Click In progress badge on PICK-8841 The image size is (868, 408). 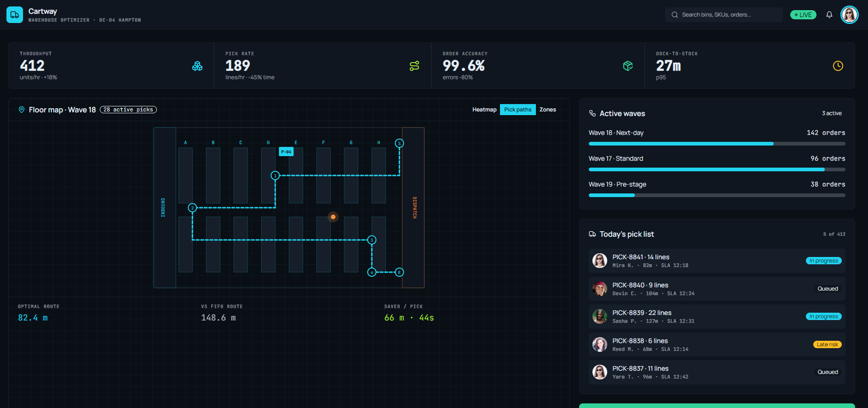click(x=824, y=261)
